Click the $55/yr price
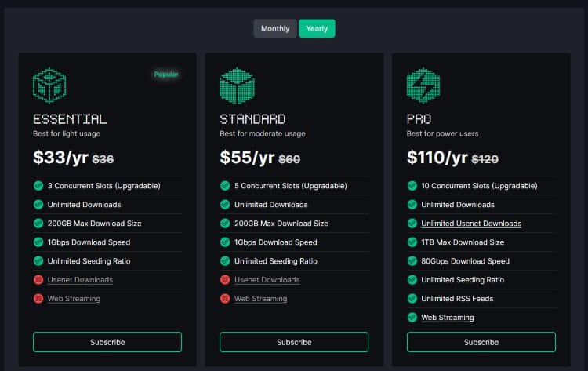The height and width of the screenshot is (371, 588). tap(247, 158)
